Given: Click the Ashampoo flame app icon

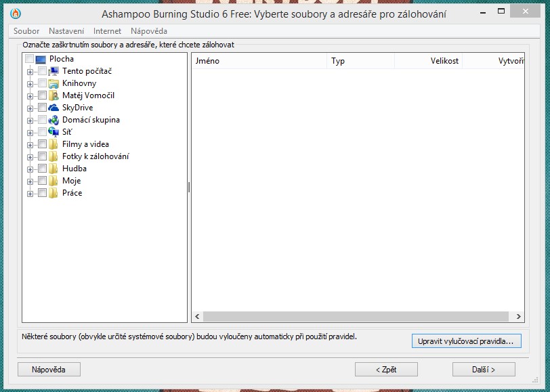Looking at the screenshot, I should 16,14.
